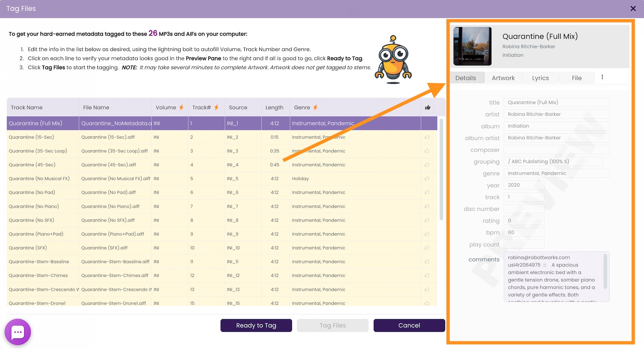Click the Quarantine album artwork thumbnail
644x349 pixels.
473,46
